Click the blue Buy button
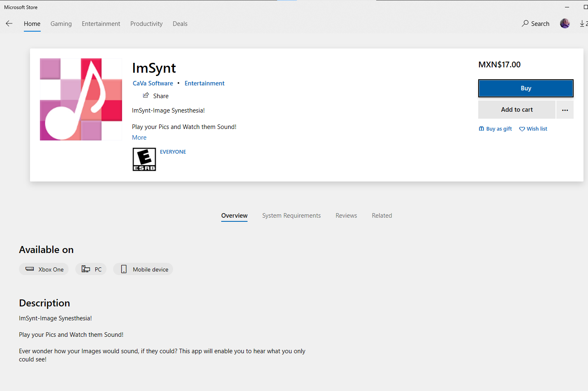Viewport: 588px width, 391px height. click(x=526, y=88)
